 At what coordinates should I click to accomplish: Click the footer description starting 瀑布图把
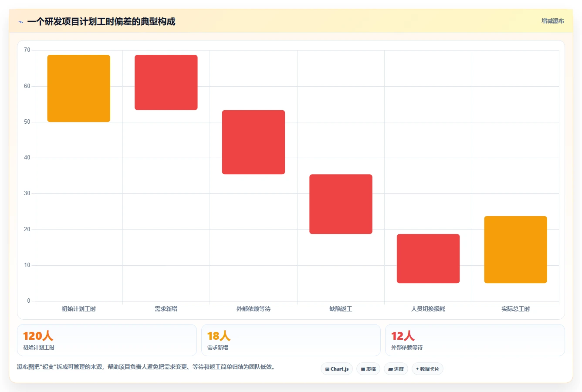146,367
